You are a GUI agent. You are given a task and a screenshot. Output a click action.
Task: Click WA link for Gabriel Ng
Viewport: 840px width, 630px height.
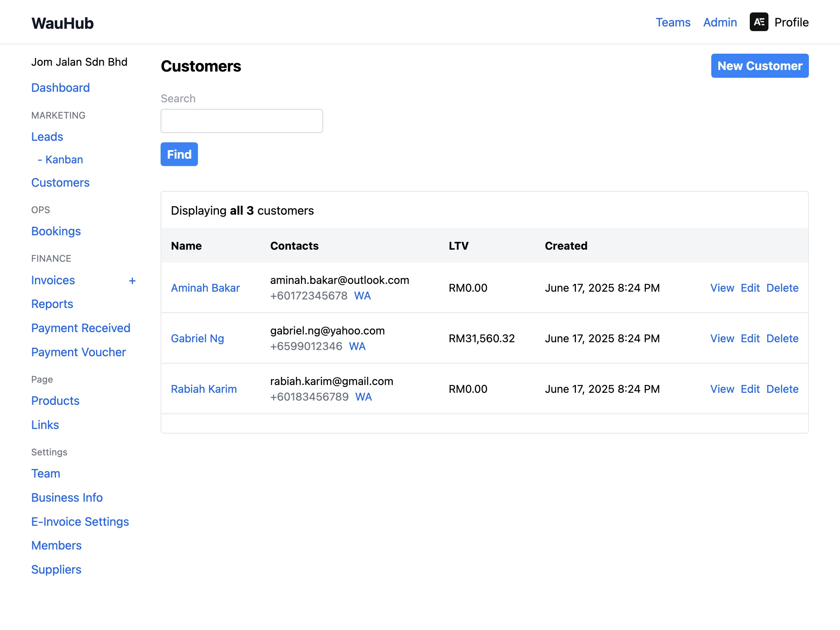pos(357,346)
